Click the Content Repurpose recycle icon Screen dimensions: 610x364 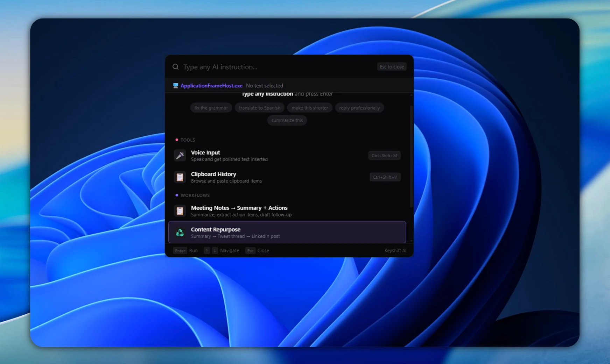point(180,233)
